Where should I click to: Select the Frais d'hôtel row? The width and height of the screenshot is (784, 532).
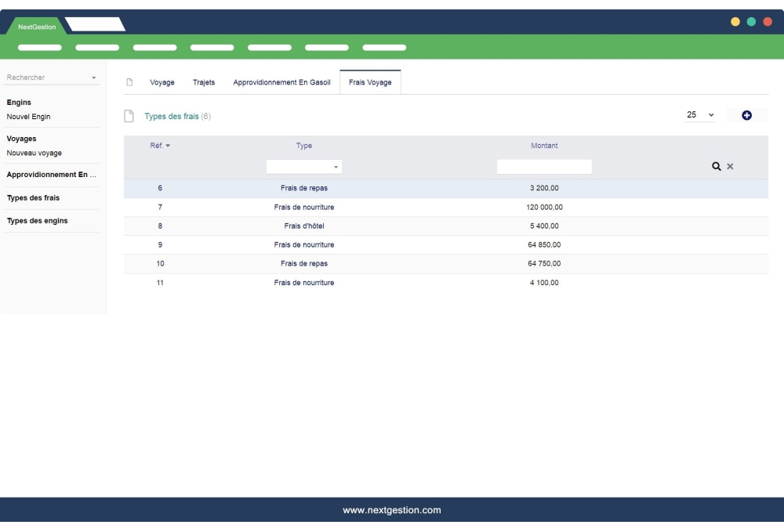(x=303, y=226)
